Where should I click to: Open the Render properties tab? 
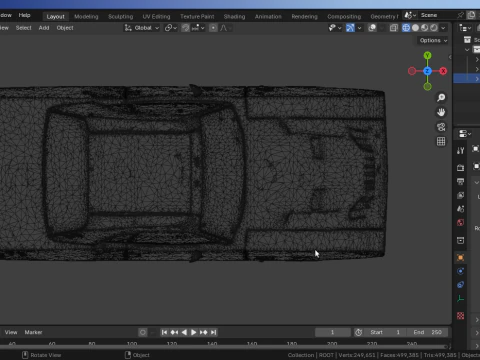tap(460, 168)
